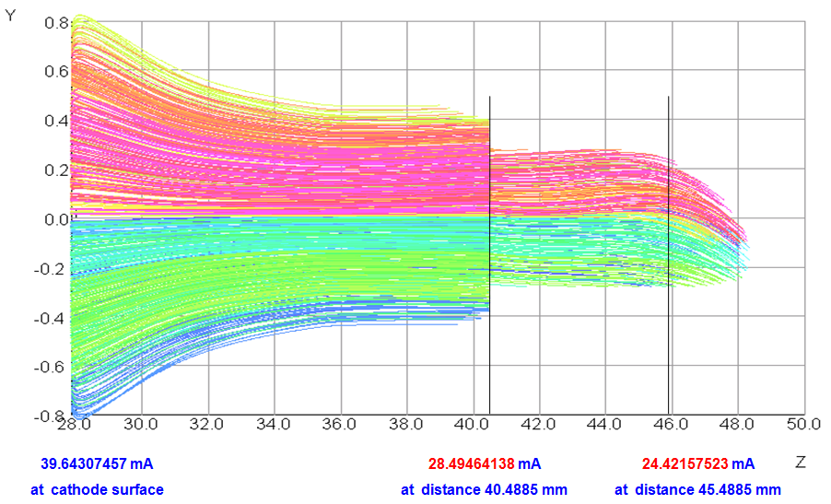Screen dimensions: 831x504
Task: Click the Y axis title
Action: 10,17
